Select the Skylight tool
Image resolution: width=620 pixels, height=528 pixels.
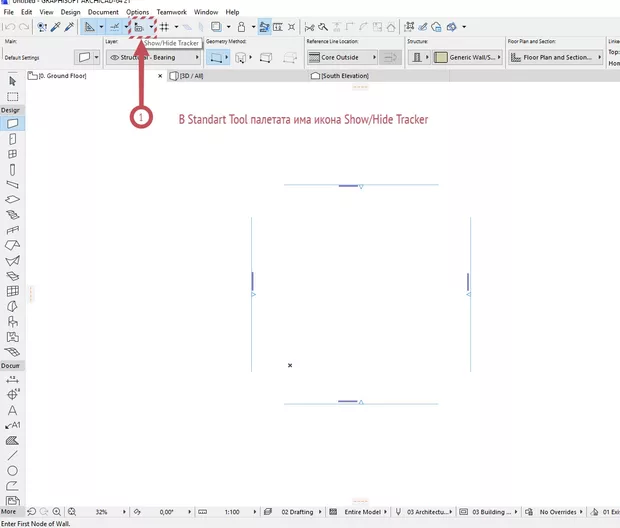(x=12, y=276)
